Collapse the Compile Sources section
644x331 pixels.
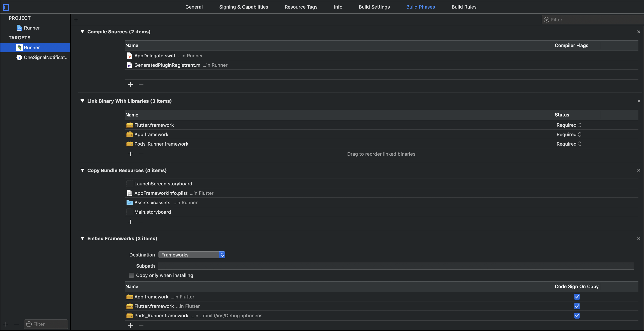pos(82,31)
